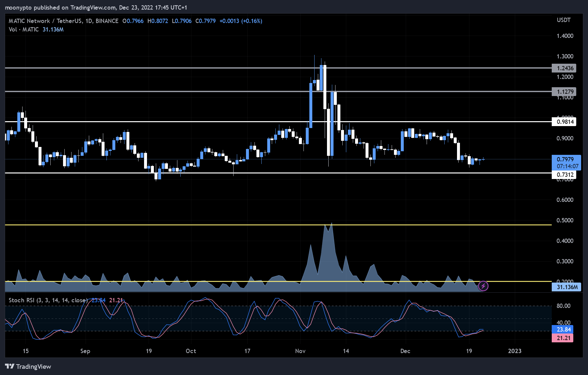Click the 0.5000 price scale label
Viewport: 588px width, 375px height.
coord(565,220)
